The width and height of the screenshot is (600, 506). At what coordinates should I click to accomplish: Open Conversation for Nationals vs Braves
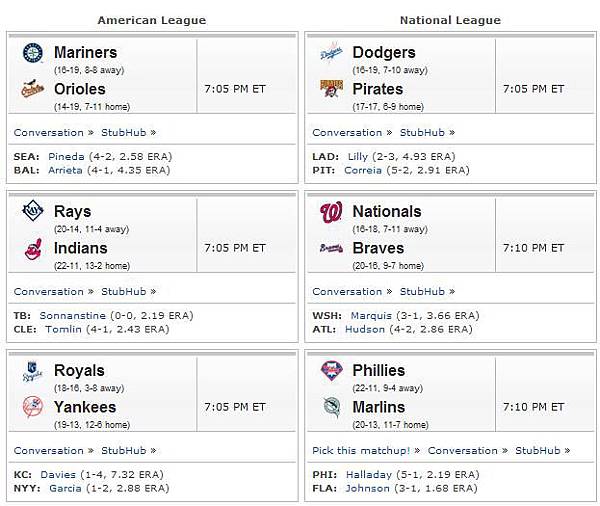tap(347, 292)
